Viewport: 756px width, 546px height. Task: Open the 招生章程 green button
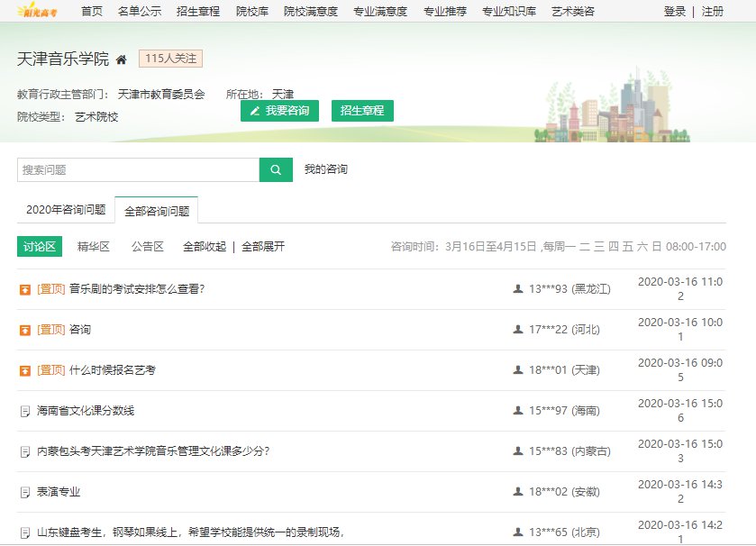click(x=362, y=111)
